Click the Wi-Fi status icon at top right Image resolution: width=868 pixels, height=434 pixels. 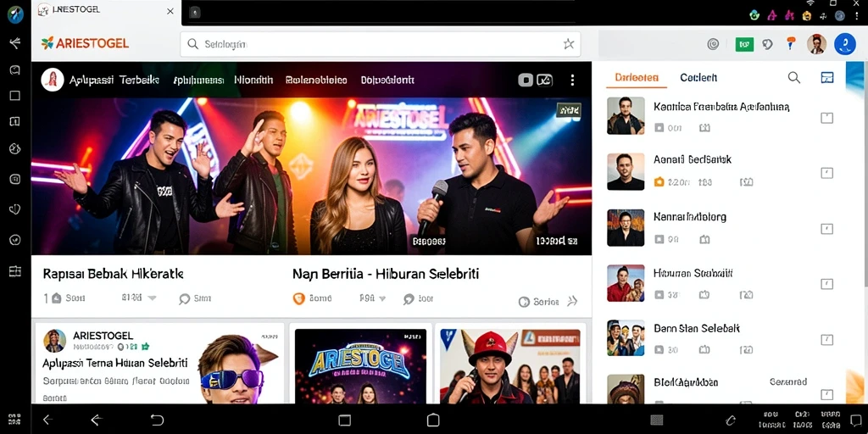point(810,4)
